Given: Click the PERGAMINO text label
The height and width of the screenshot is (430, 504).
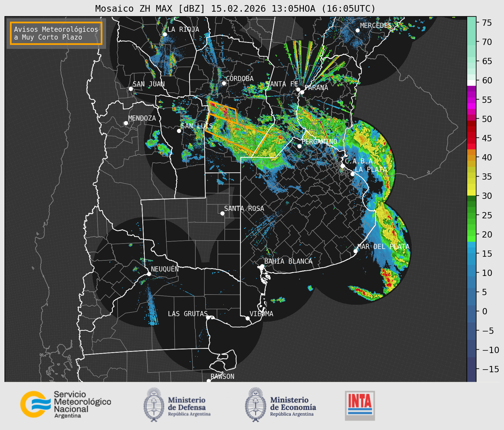Looking at the screenshot, I should pos(319,141).
